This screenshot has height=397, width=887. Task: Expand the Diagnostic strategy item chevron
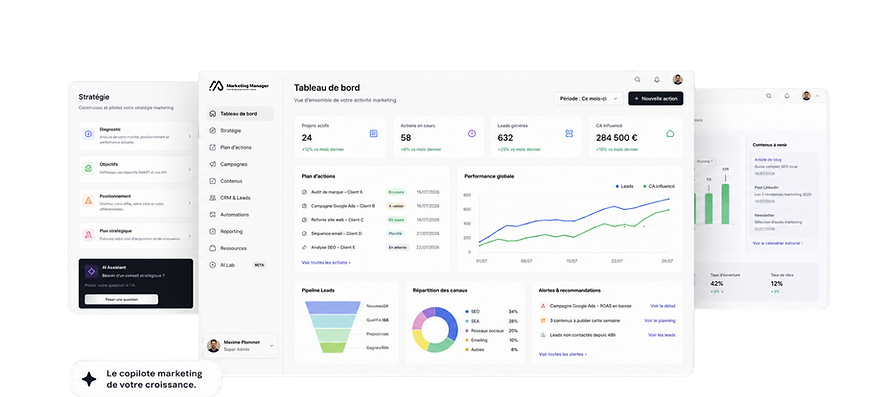tap(190, 136)
